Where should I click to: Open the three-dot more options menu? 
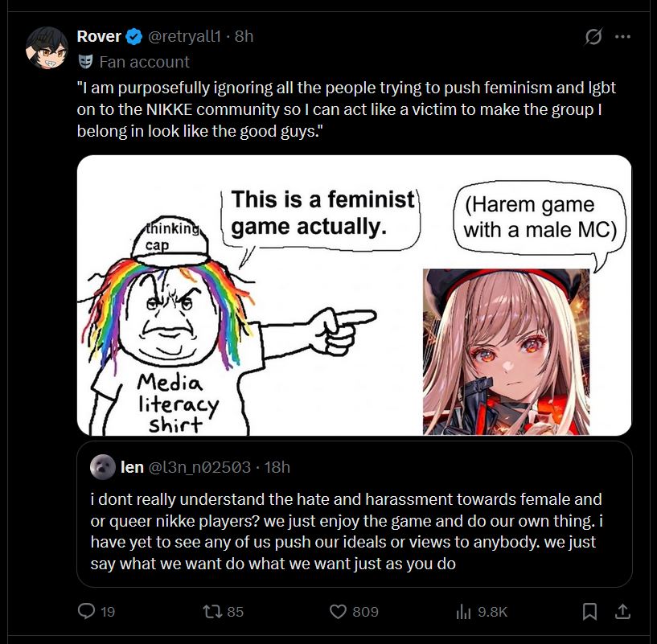(x=622, y=36)
